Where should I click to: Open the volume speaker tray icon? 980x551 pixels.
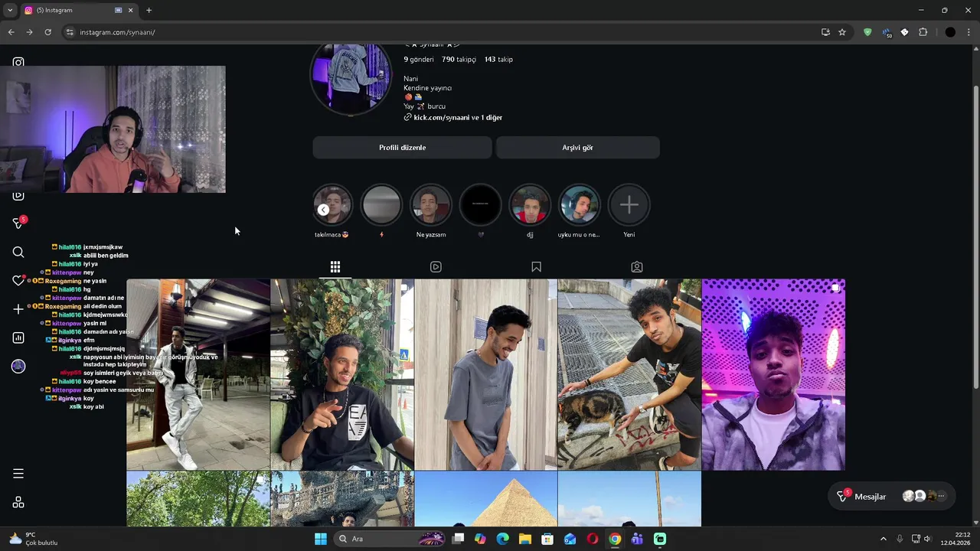(927, 539)
